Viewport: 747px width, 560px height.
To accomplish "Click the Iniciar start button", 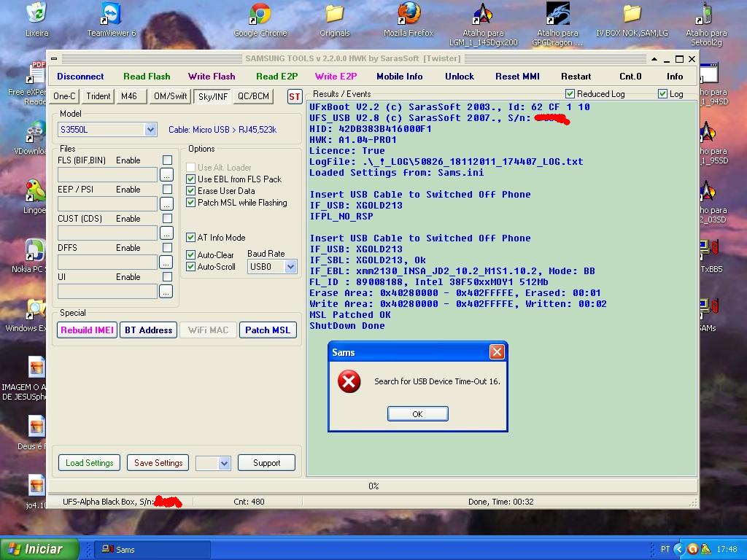I will pos(39,549).
